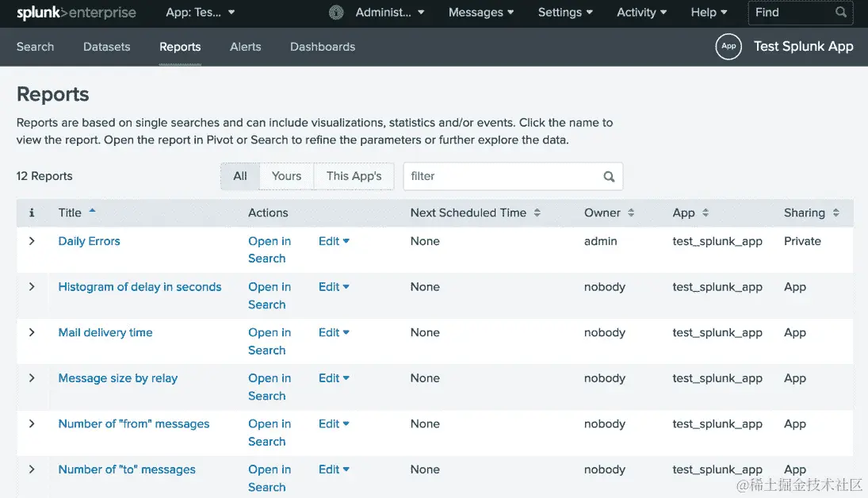Open Histogram of delay in seconds report
This screenshot has height=498, width=868.
pos(140,287)
